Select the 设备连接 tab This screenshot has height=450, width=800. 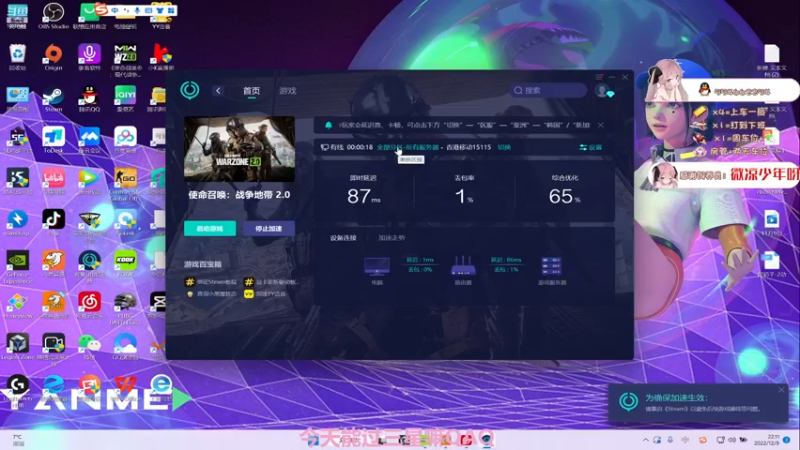click(343, 238)
